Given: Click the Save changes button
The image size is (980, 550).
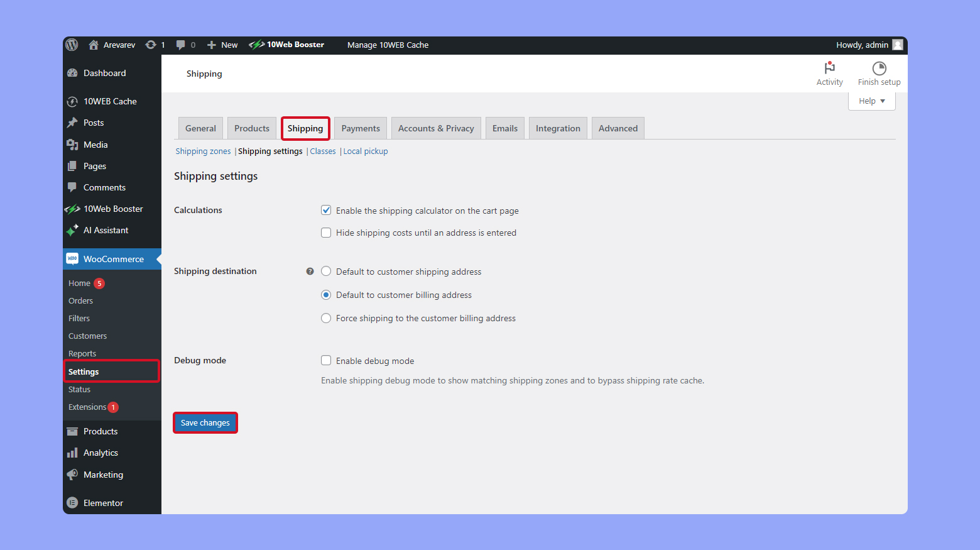Looking at the screenshot, I should [205, 422].
